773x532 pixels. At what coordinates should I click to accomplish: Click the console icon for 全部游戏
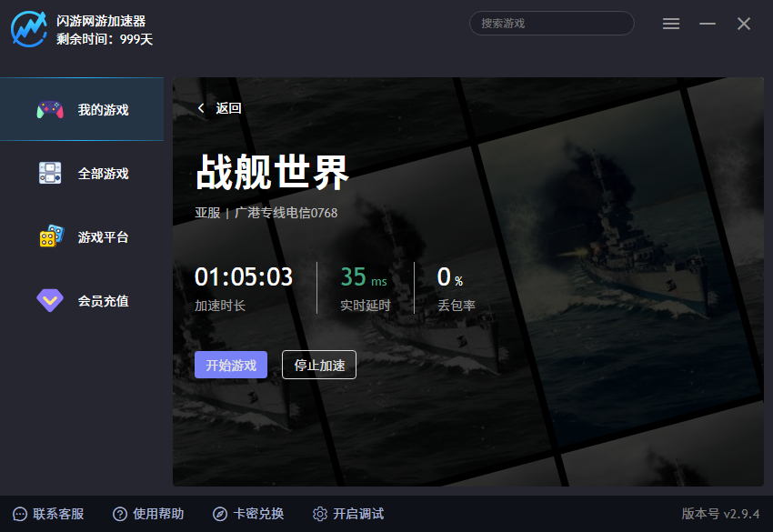(50, 173)
